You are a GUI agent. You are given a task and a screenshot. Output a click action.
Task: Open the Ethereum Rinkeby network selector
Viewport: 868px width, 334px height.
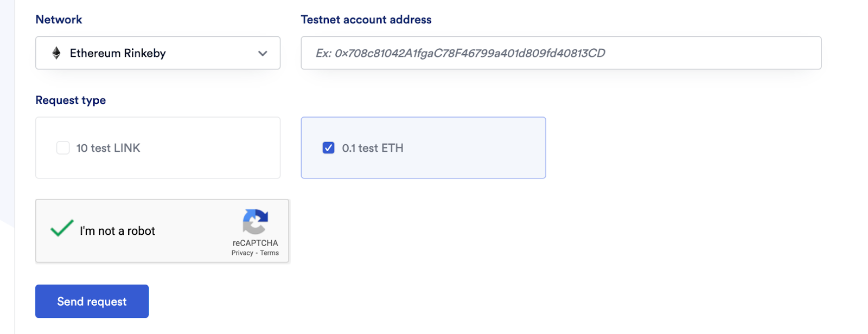(x=158, y=53)
